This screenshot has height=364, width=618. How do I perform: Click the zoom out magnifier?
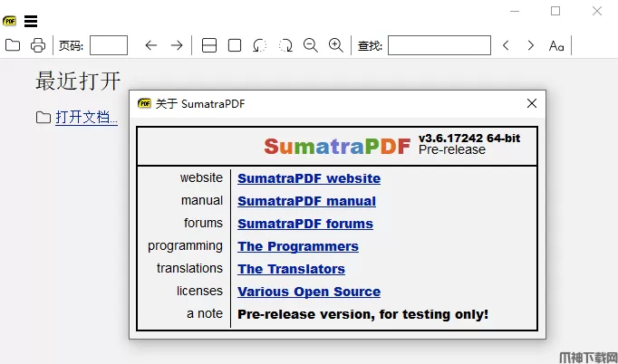(x=311, y=45)
